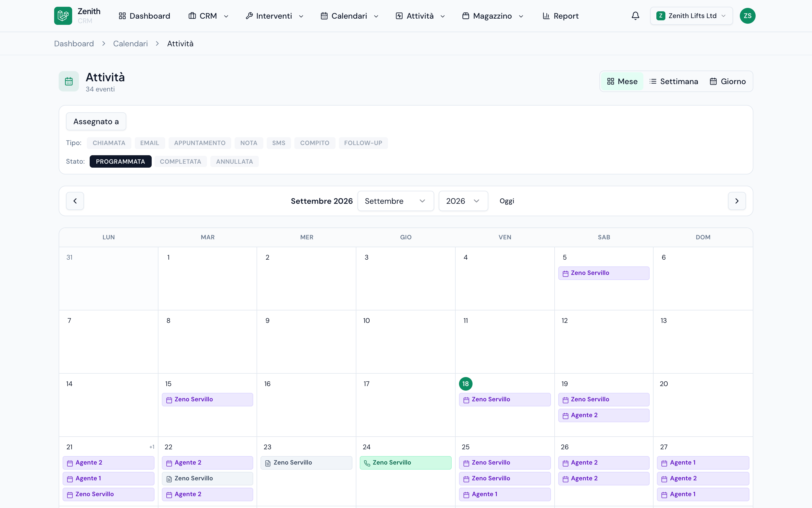Open first Agente 2 appointment on 26
This screenshot has height=508, width=812.
tap(604, 463)
